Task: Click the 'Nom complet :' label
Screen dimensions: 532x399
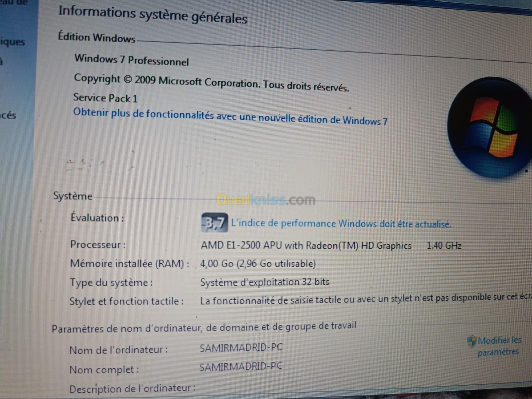Action: 104,369
